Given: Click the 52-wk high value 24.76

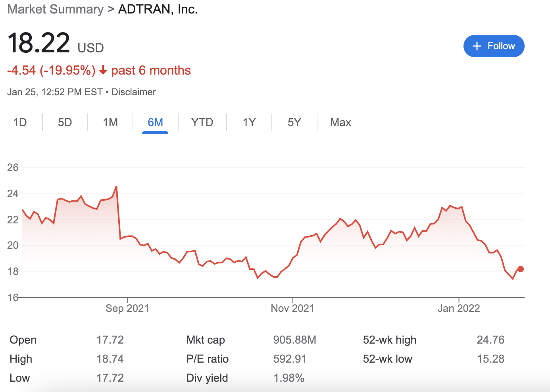Looking at the screenshot, I should (490, 340).
